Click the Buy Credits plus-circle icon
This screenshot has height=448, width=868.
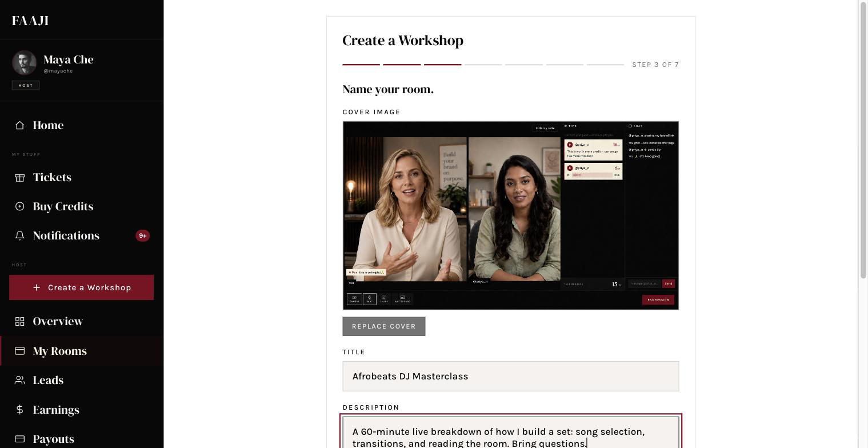(x=20, y=206)
